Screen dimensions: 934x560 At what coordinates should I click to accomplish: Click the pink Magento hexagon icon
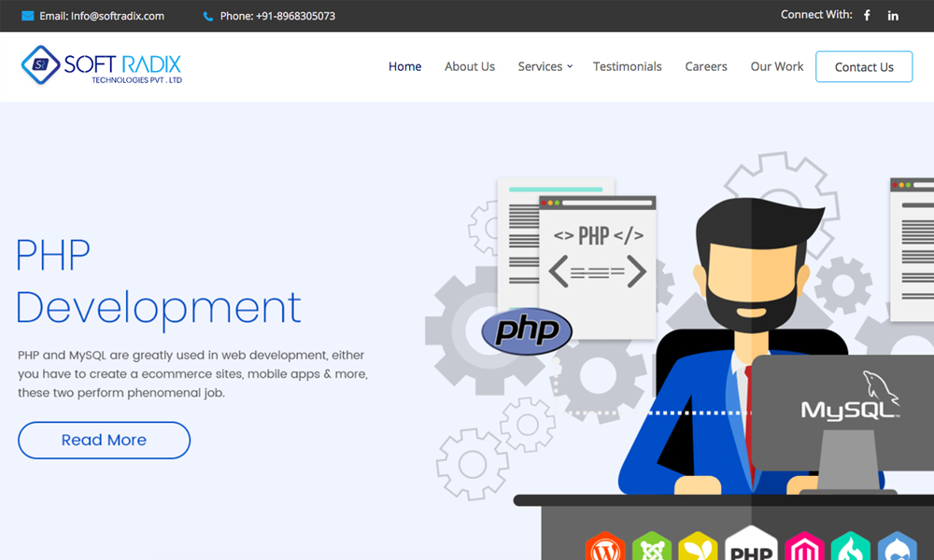[803, 548]
